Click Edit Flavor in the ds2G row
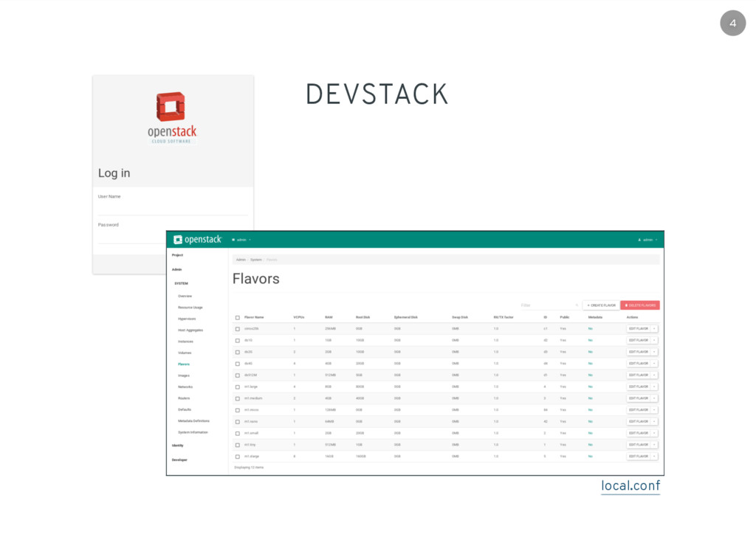This screenshot has width=756, height=551. (x=639, y=352)
